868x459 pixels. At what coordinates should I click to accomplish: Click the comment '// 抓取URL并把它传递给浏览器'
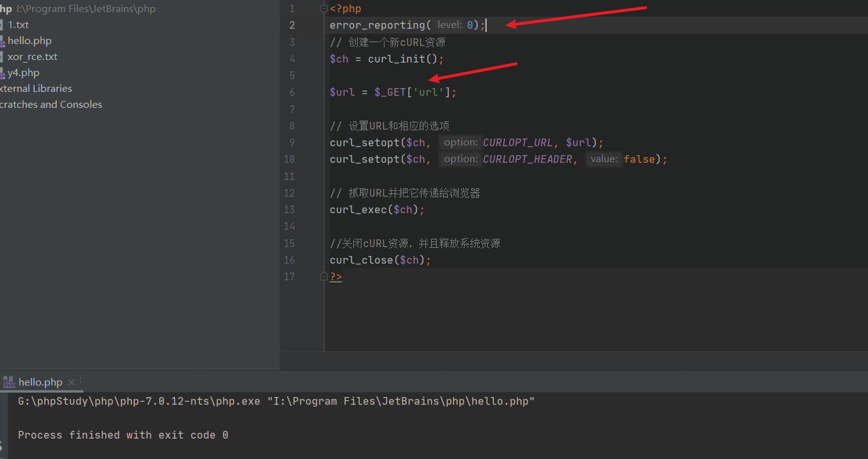[x=405, y=193]
